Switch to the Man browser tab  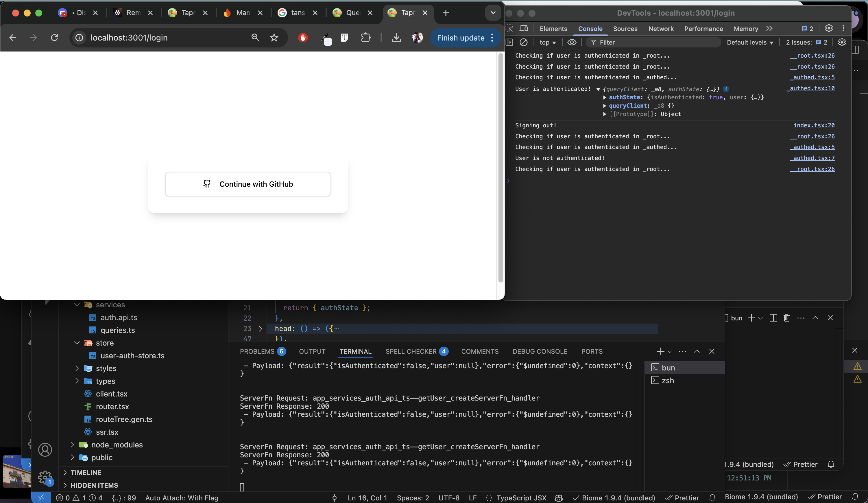(243, 13)
